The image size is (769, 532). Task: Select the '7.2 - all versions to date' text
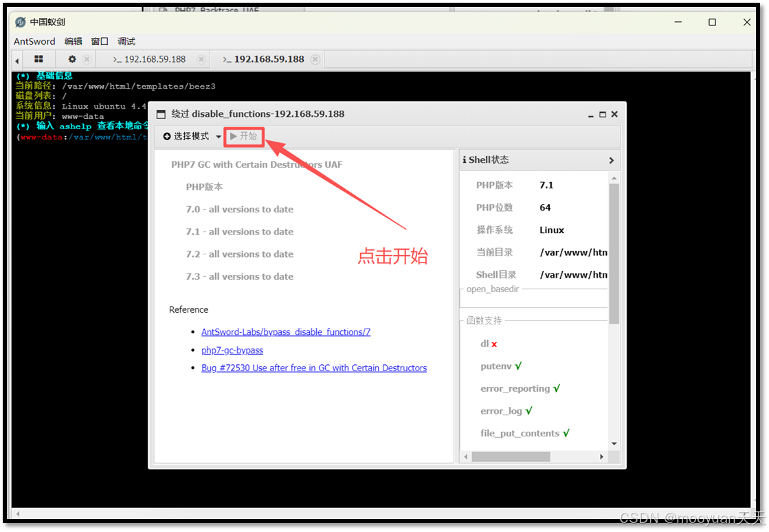click(239, 254)
